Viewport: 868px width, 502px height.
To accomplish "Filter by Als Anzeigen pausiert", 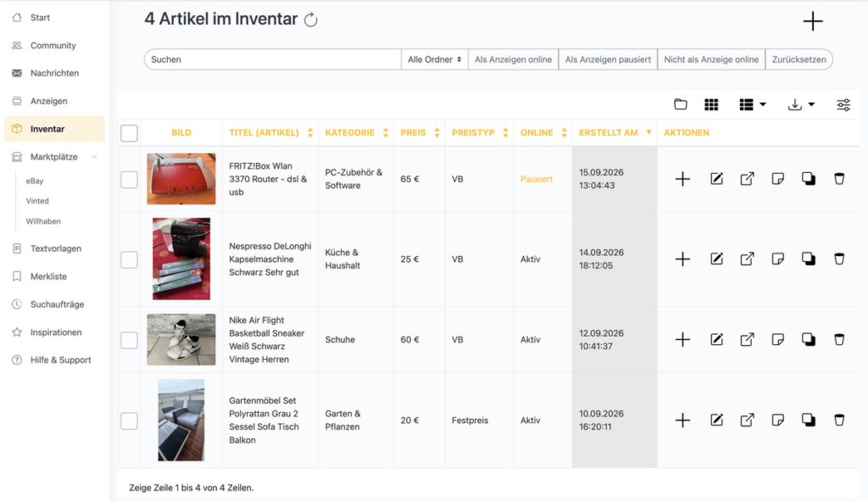I will click(608, 59).
